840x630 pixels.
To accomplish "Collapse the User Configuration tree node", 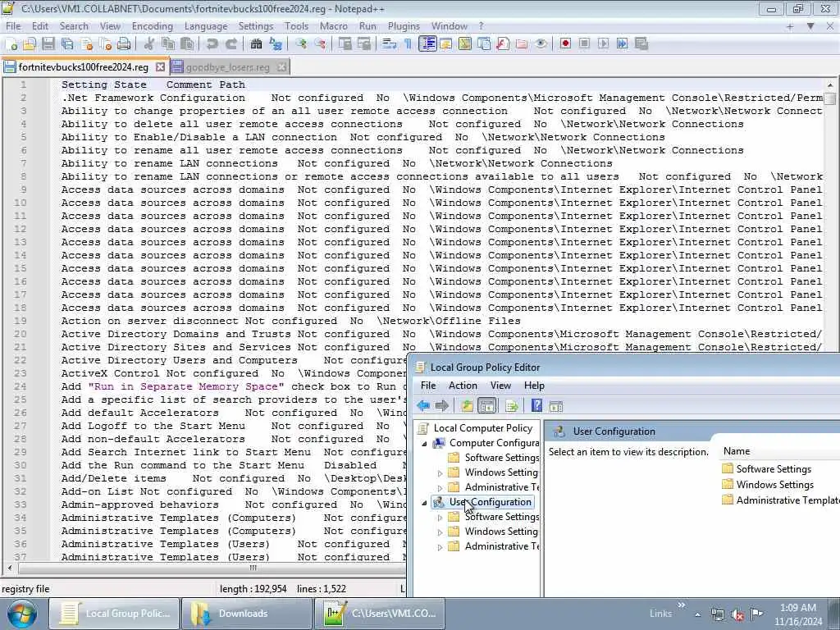I will (x=424, y=503).
